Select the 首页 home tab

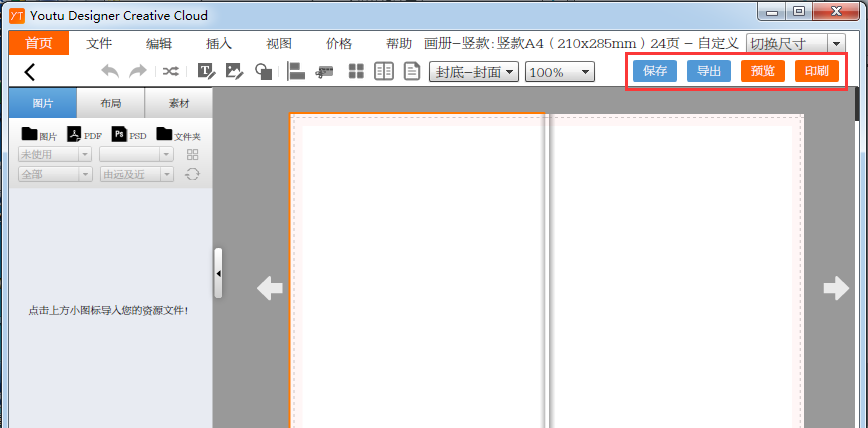pos(39,43)
